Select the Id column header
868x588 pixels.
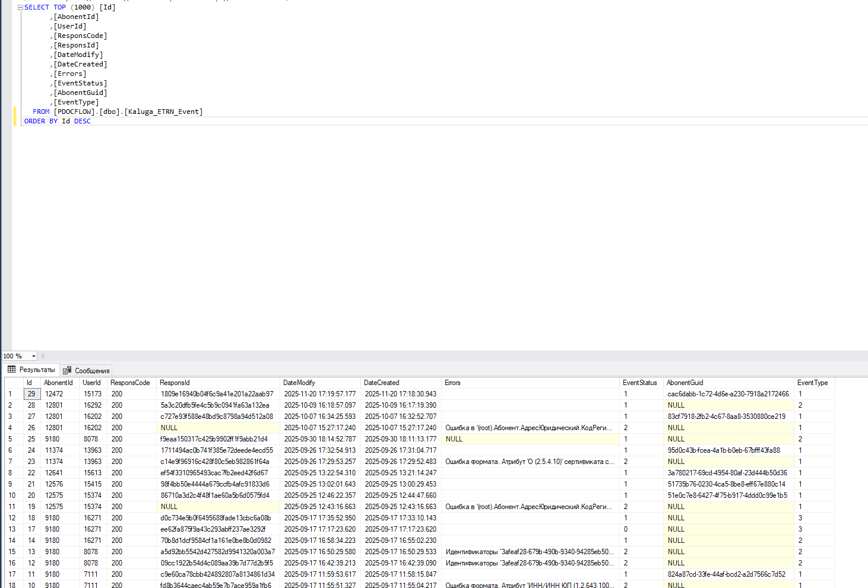31,383
